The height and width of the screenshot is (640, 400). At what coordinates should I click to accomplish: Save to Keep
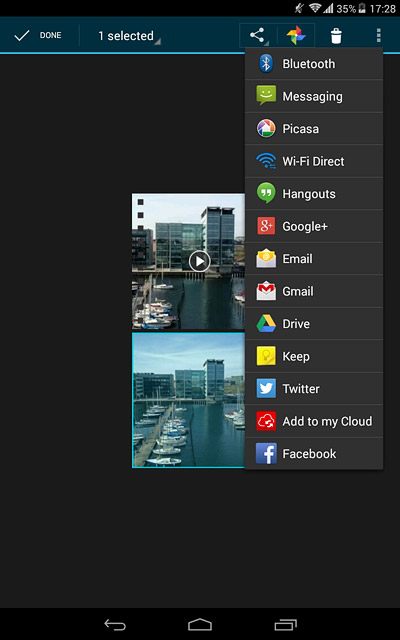[x=314, y=356]
